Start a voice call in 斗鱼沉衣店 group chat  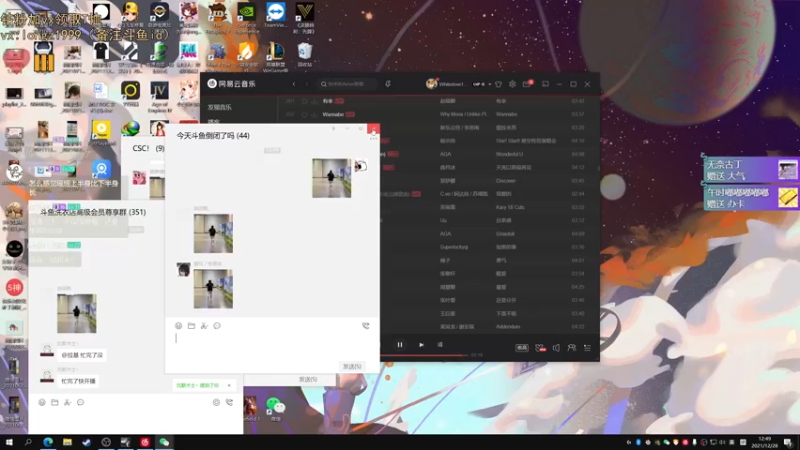click(x=229, y=403)
